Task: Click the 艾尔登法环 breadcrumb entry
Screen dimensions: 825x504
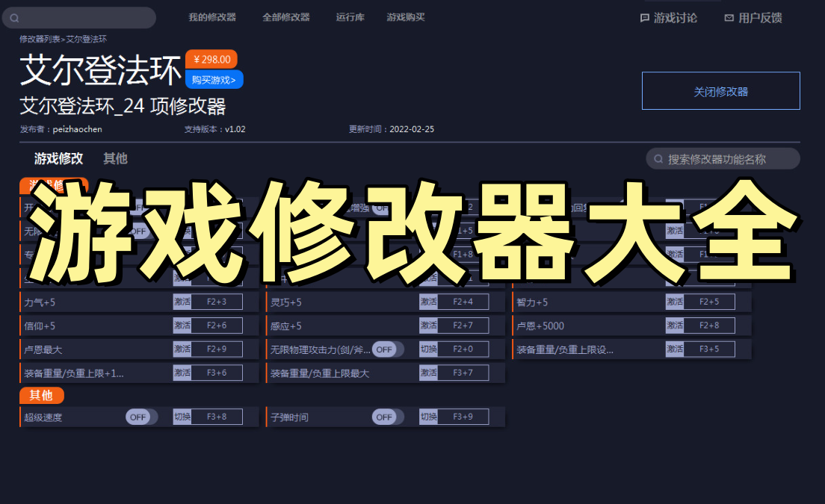Action: click(x=86, y=39)
